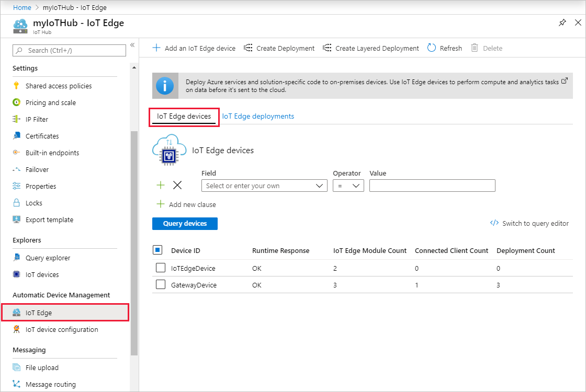This screenshot has height=392, width=586.
Task: Collapse the sidebar with double chevron
Action: 132,45
